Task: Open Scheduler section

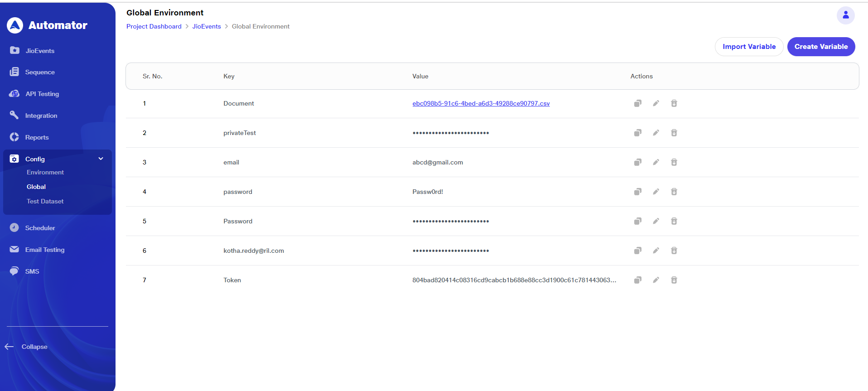Action: (x=40, y=228)
